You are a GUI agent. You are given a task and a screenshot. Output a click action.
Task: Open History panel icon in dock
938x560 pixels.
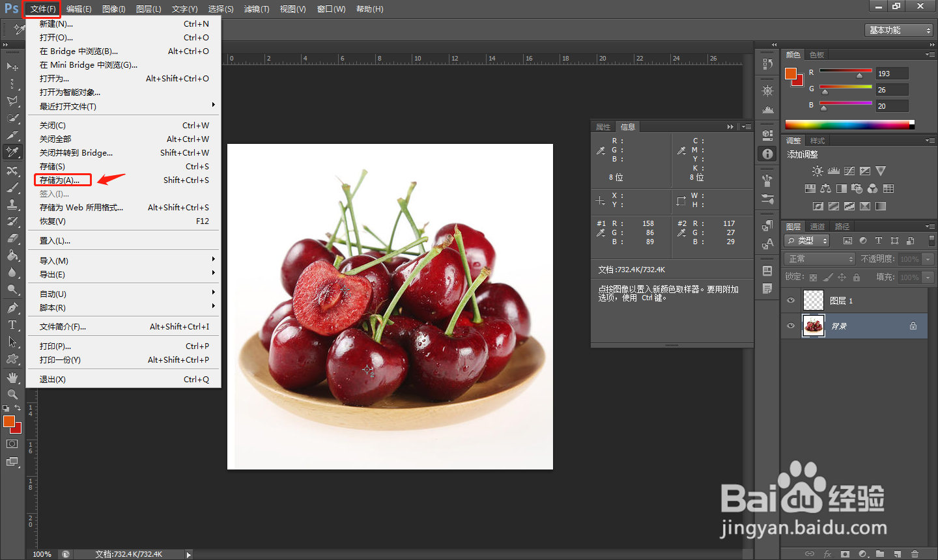click(x=767, y=64)
